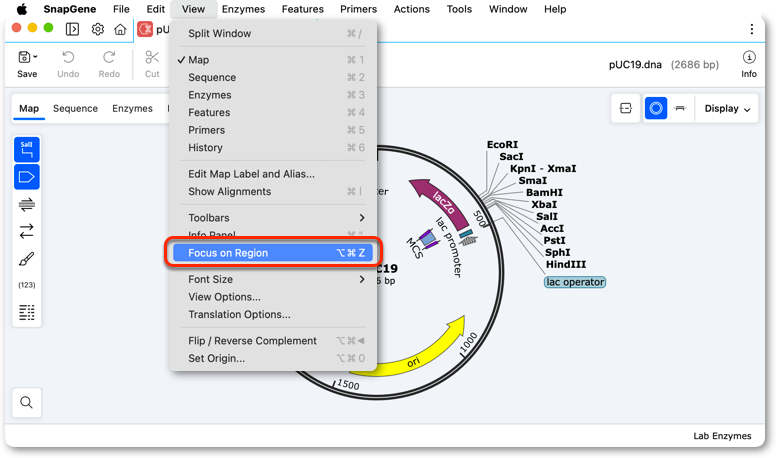Click the dotted lines layout sidebar icon
The height and width of the screenshot is (458, 776).
click(27, 312)
